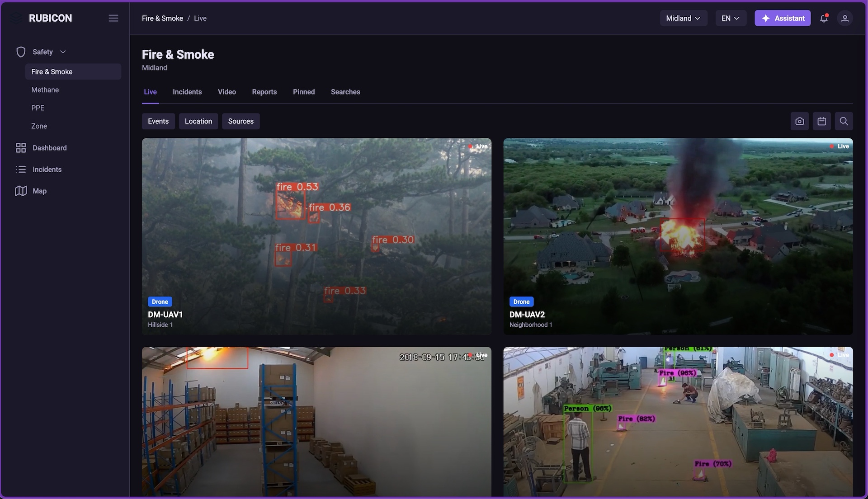The width and height of the screenshot is (868, 499).
Task: Open the workshop person-detection feed thumbnail
Action: (x=678, y=422)
